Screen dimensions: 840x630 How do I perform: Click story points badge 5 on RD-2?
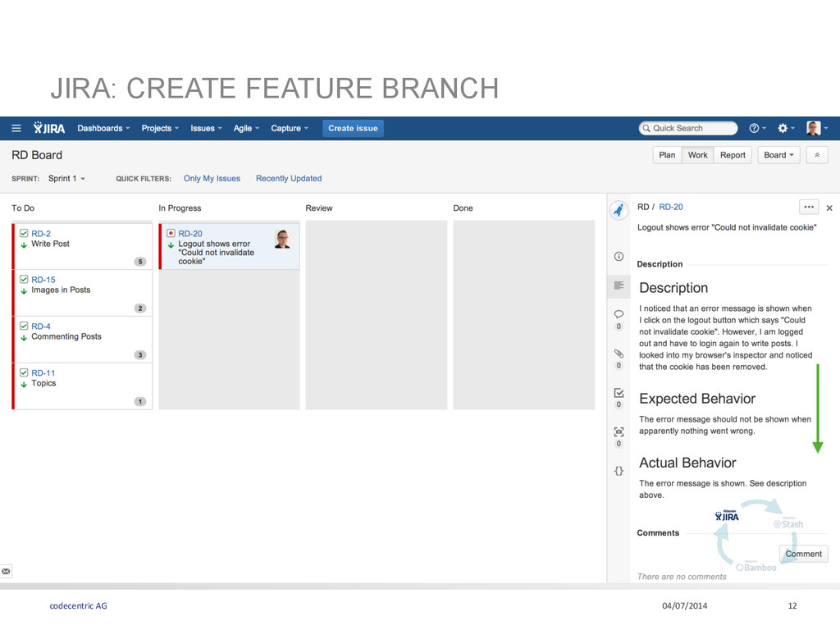point(140,262)
